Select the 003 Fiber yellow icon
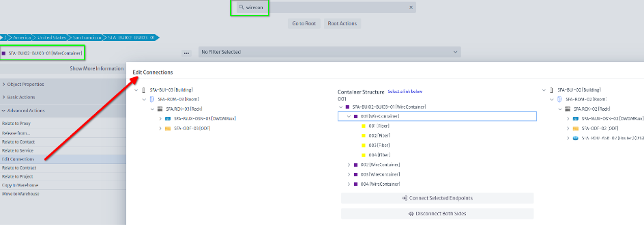 click(x=364, y=146)
